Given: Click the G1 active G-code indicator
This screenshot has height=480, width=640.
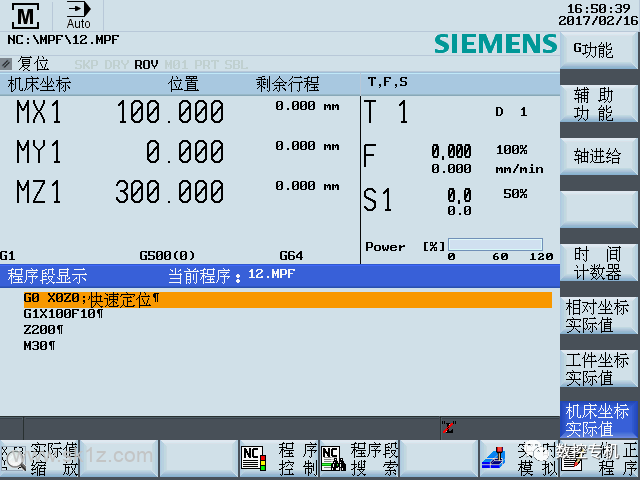Looking at the screenshot, I should (x=8, y=256).
